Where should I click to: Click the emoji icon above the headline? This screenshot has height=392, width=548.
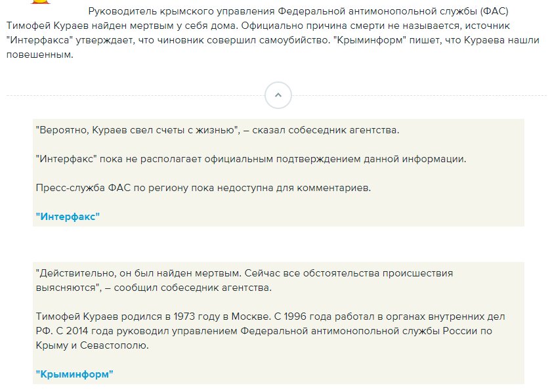point(41,3)
